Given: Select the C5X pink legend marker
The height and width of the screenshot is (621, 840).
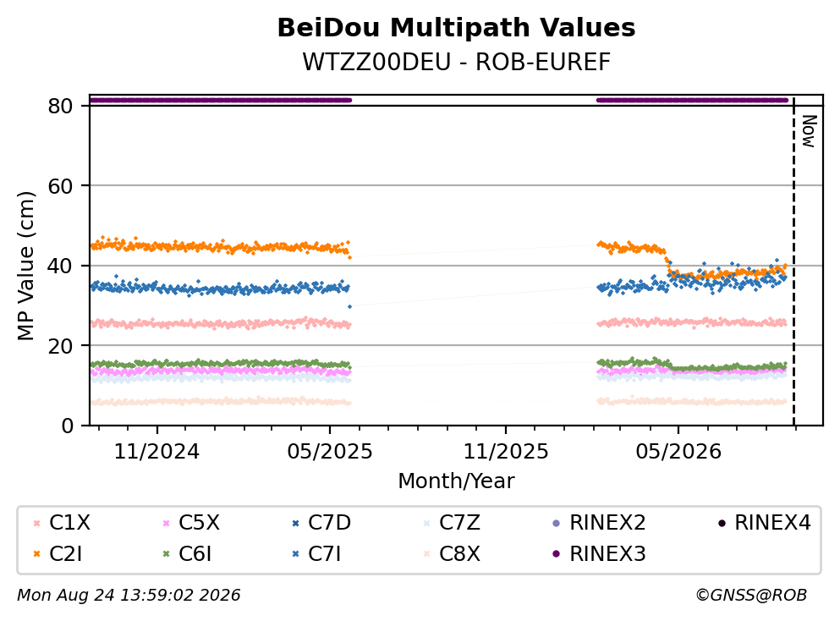Looking at the screenshot, I should pyautogui.click(x=166, y=523).
